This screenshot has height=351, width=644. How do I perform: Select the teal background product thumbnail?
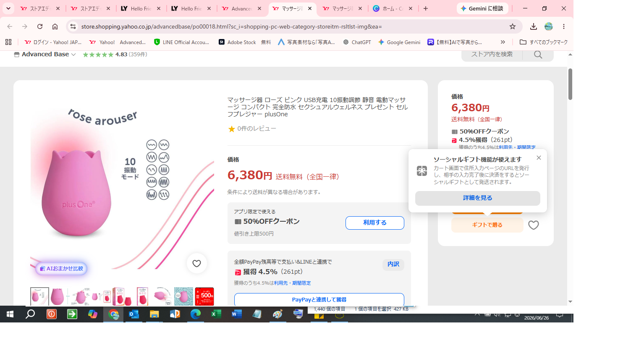[x=183, y=296]
